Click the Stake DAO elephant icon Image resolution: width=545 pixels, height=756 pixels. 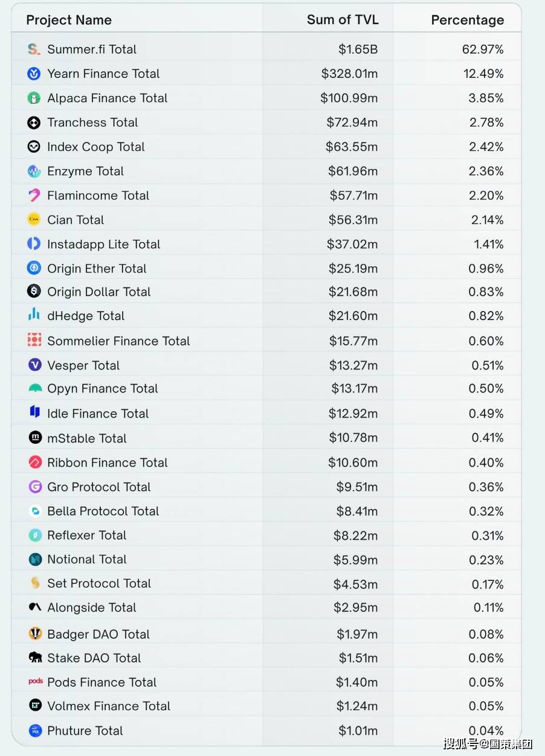click(x=35, y=657)
